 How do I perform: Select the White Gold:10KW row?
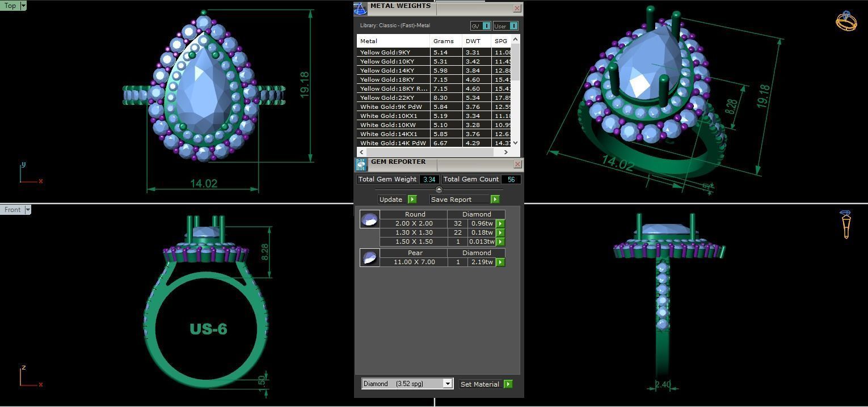434,125
